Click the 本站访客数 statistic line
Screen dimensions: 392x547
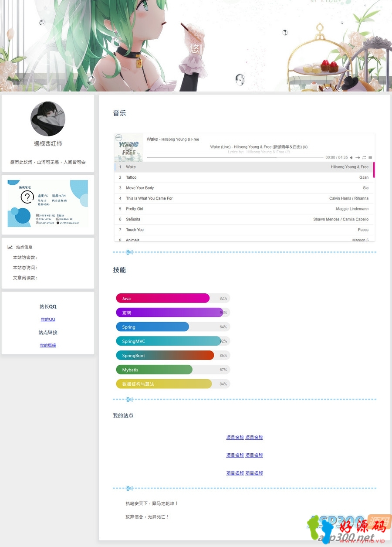tap(25, 258)
